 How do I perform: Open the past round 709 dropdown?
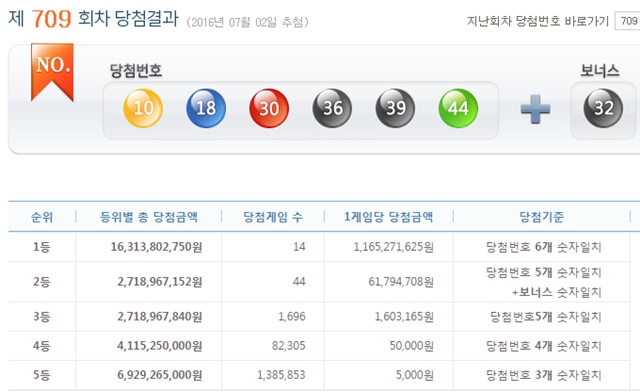pyautogui.click(x=627, y=21)
